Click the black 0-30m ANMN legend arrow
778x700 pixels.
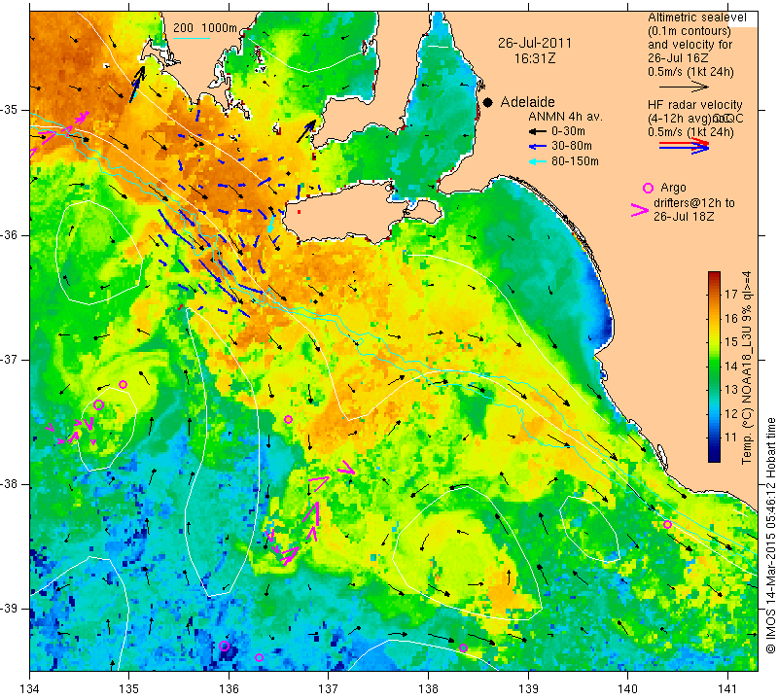pos(537,132)
